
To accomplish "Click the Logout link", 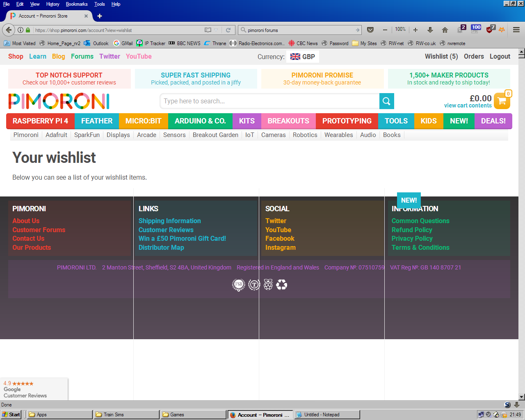I will pyautogui.click(x=500, y=57).
